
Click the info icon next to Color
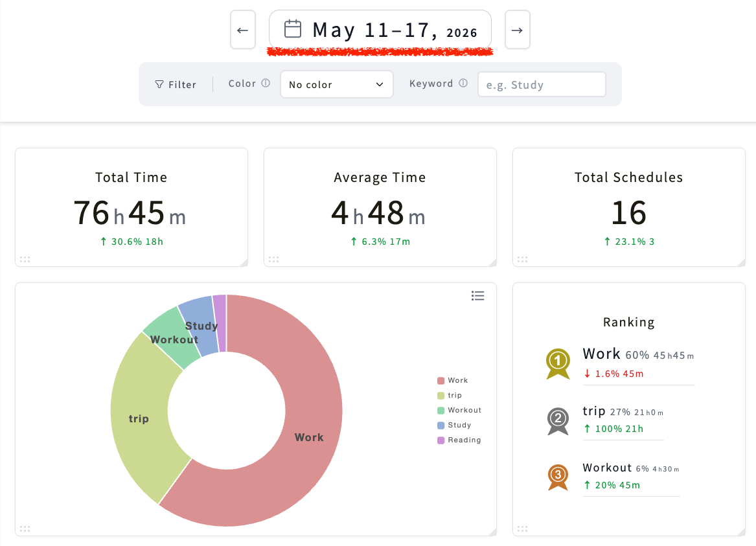coord(266,83)
